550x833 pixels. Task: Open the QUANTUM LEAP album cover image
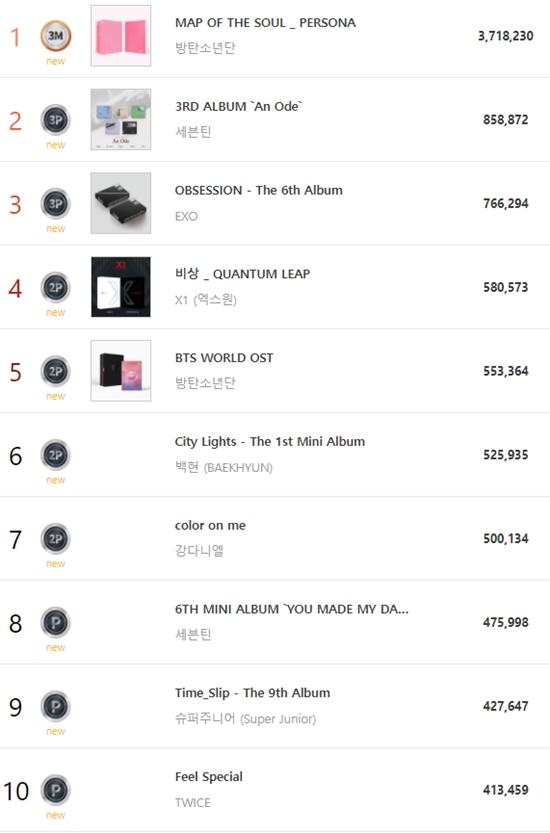[x=121, y=287]
